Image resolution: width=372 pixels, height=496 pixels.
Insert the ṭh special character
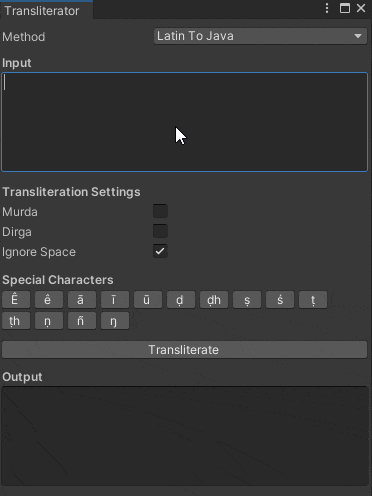tap(16, 321)
